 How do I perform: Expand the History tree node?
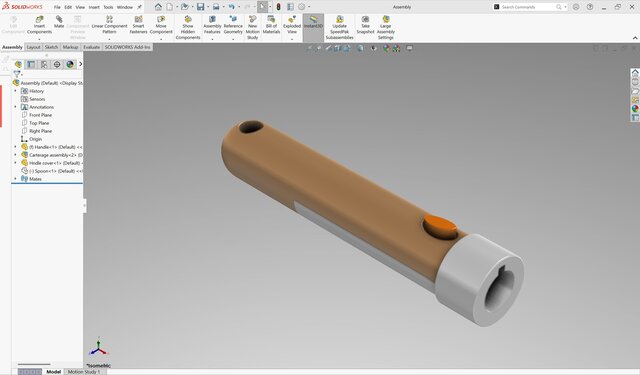click(16, 91)
